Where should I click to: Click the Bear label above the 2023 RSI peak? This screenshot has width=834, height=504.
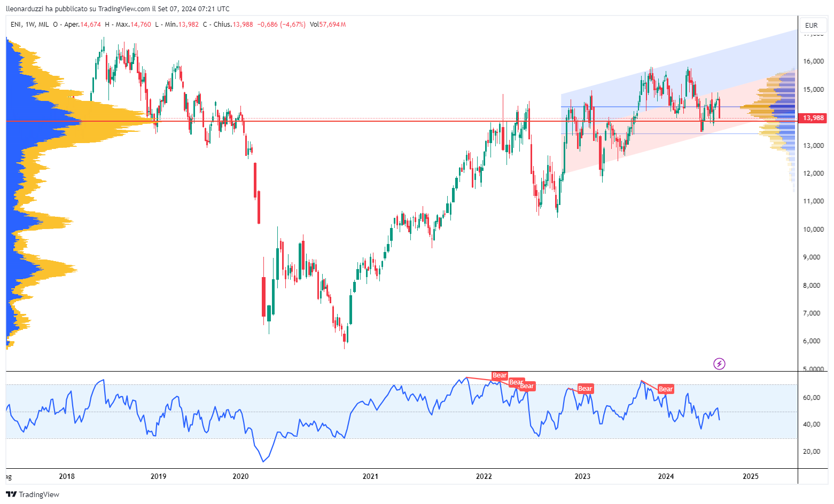click(x=585, y=389)
